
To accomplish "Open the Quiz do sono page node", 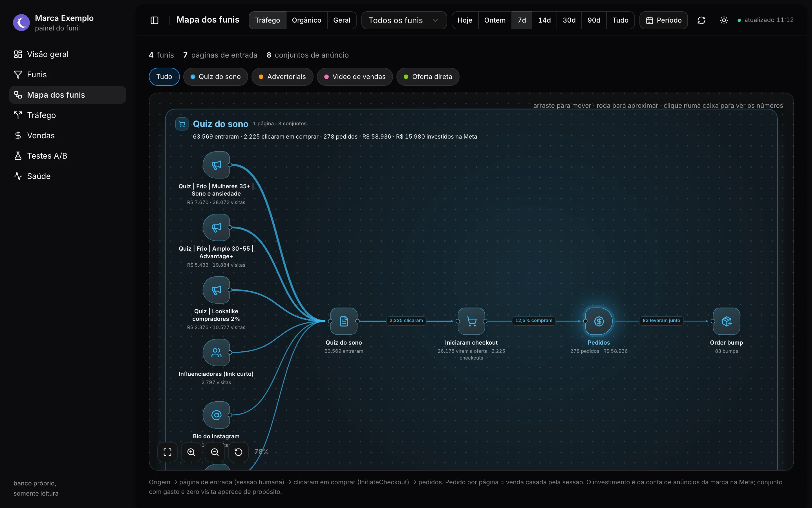I will tap(344, 321).
